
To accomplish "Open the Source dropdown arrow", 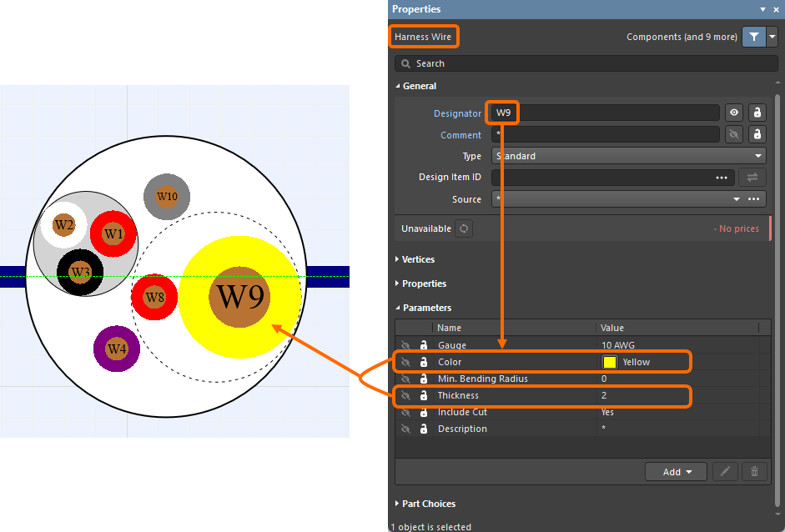I will tap(737, 199).
